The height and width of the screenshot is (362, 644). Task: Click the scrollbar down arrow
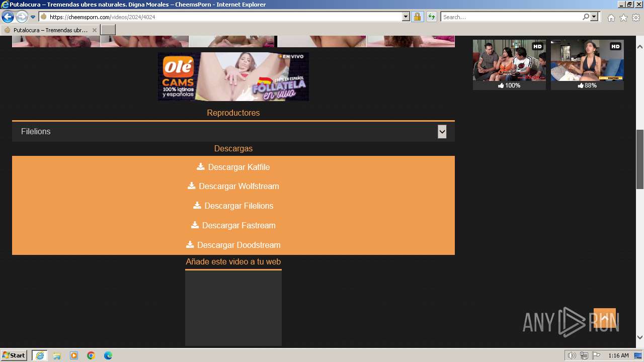click(x=640, y=337)
